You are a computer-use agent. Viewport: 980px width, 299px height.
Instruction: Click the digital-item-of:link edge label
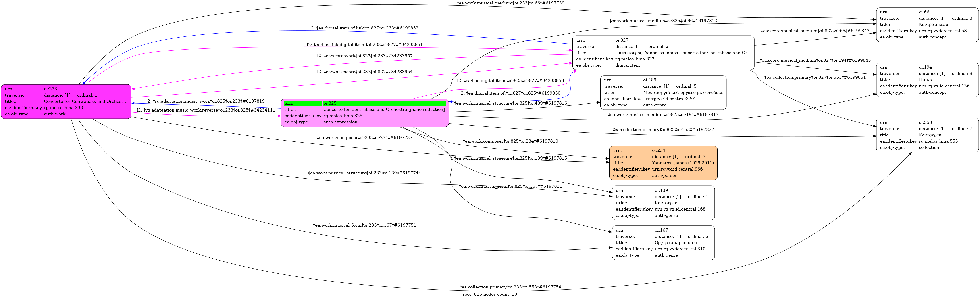point(364,28)
